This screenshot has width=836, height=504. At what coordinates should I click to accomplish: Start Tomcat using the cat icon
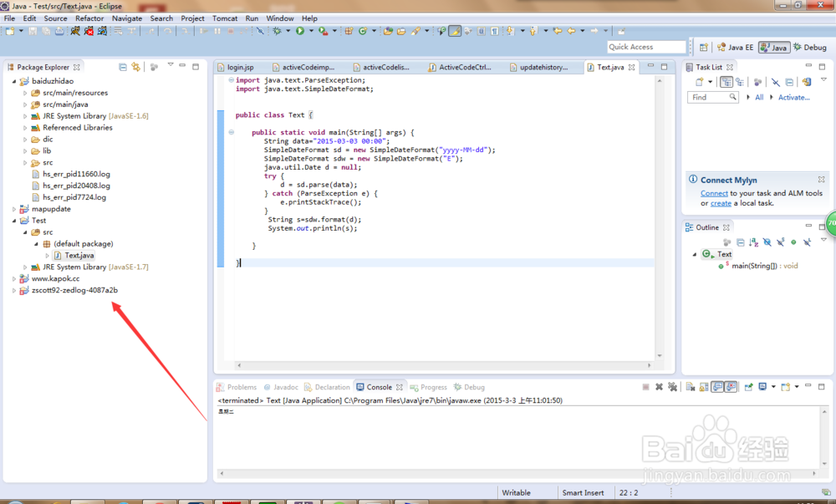[75, 31]
